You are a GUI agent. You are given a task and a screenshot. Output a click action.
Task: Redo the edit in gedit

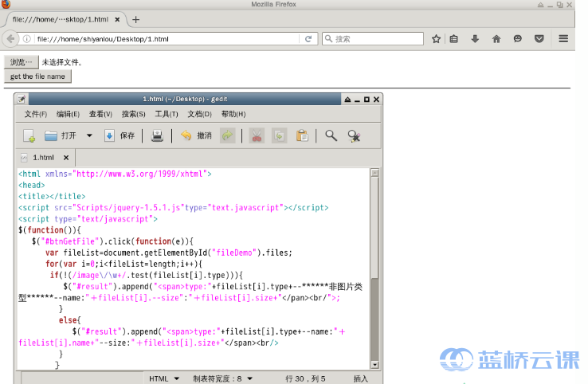point(227,135)
